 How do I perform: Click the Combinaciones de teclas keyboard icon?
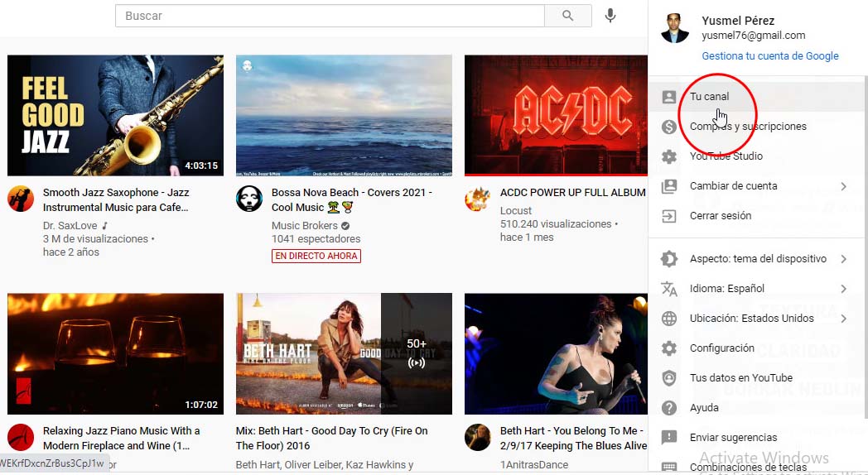tap(668, 467)
